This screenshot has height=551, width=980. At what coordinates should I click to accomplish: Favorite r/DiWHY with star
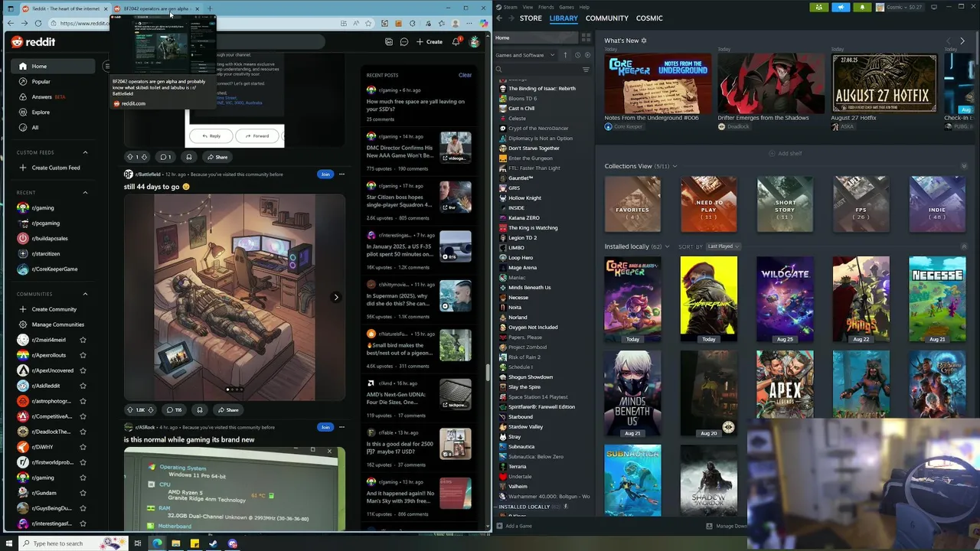tap(83, 447)
